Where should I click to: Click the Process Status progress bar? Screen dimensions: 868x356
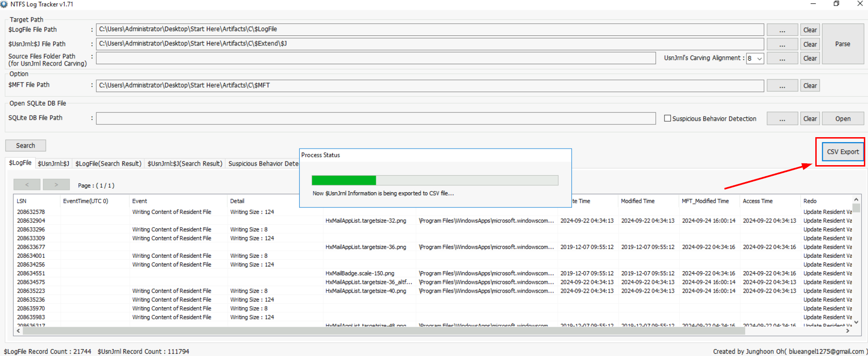point(435,180)
